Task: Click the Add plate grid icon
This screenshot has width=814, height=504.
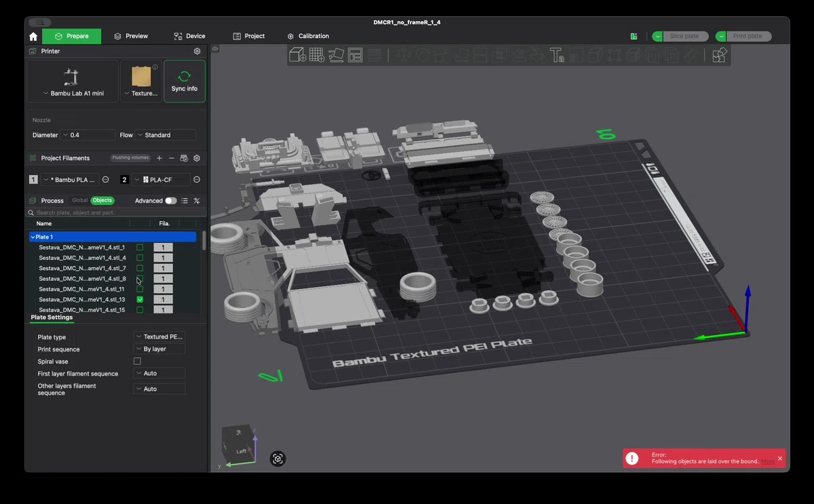Action: click(317, 55)
